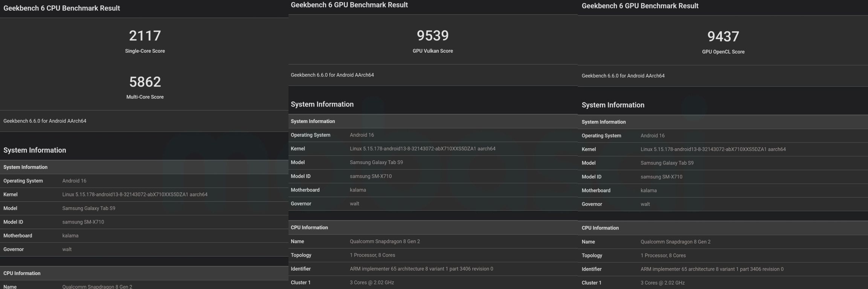This screenshot has width=868, height=289.
Task: Click Geekbench 6.6.0 version text in Vulkan panel
Action: [x=332, y=75]
